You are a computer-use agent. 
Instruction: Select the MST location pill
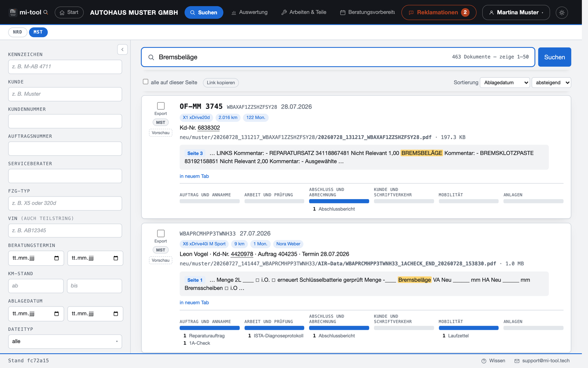[38, 32]
